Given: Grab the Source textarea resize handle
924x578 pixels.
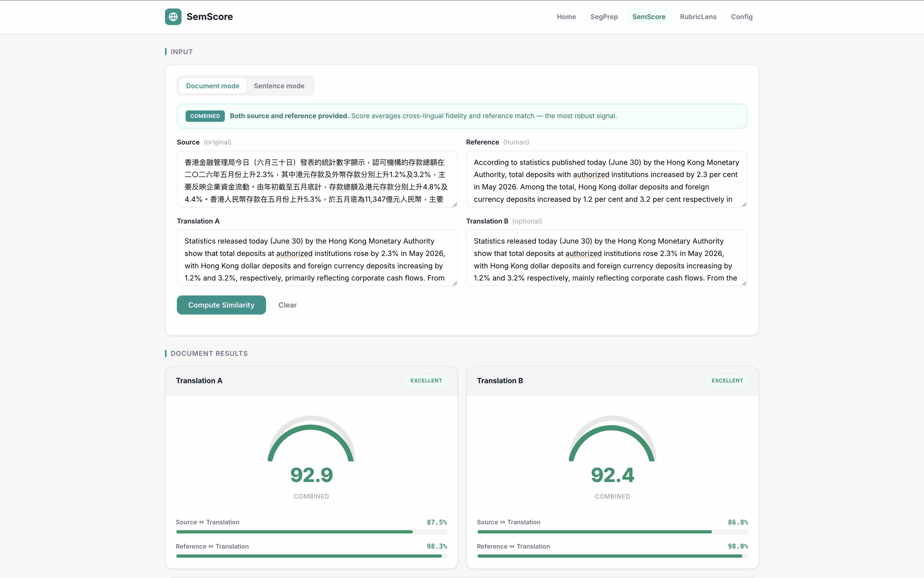Looking at the screenshot, I should tap(455, 205).
